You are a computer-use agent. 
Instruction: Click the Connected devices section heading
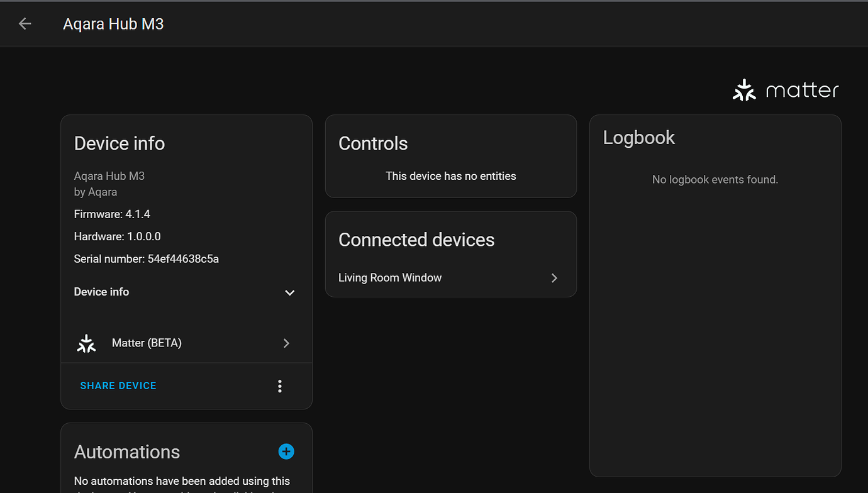(416, 240)
